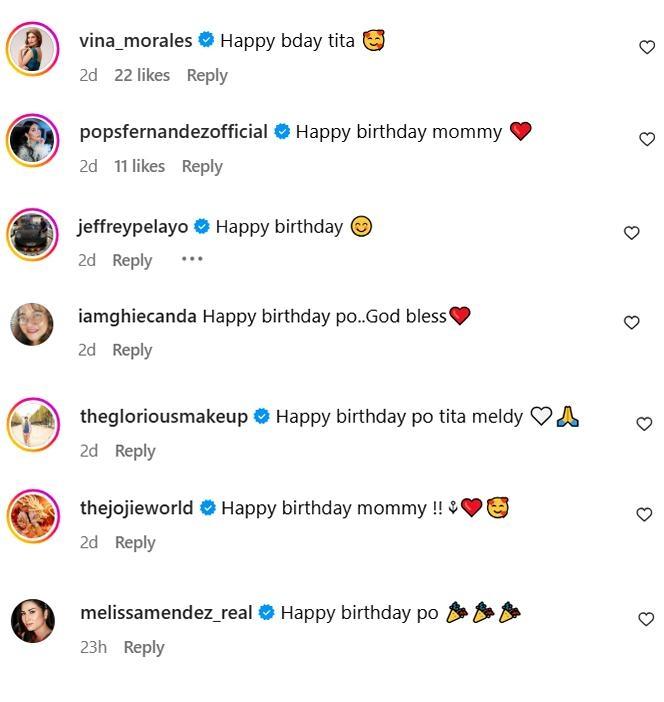Like jeffreypelayo's Happy birthday comment

click(x=631, y=232)
